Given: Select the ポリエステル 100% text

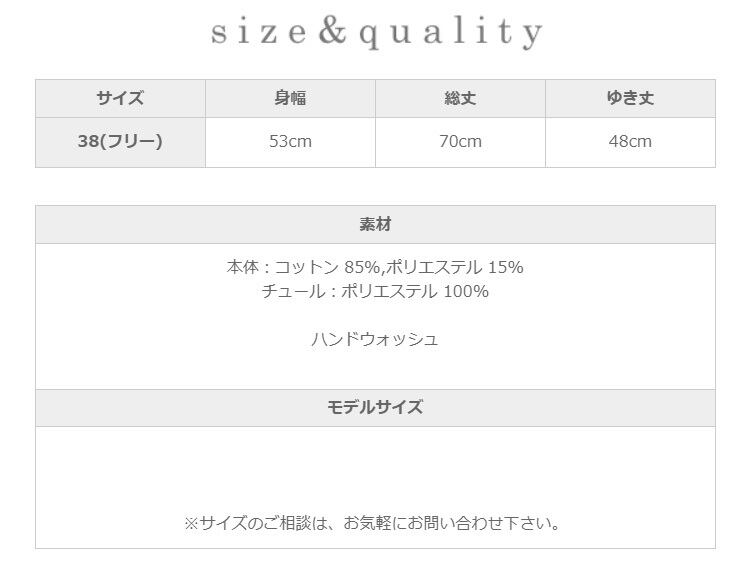Looking at the screenshot, I should pyautogui.click(x=415, y=292).
